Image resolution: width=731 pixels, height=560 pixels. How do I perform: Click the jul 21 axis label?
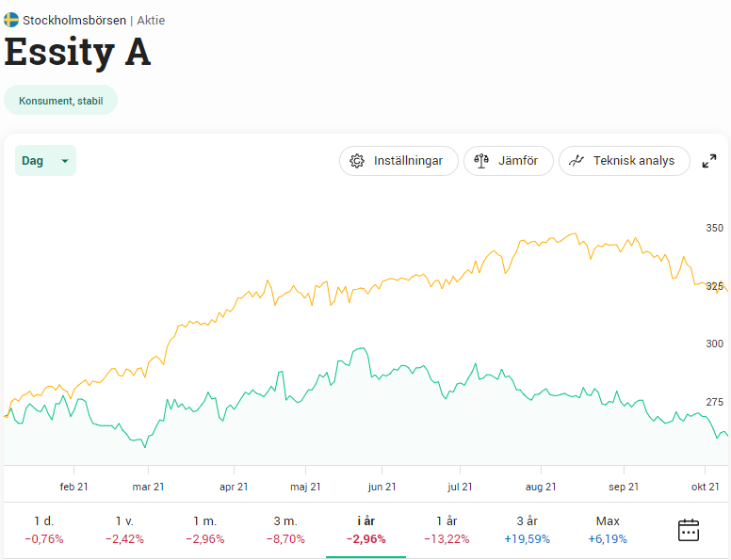[x=460, y=487]
